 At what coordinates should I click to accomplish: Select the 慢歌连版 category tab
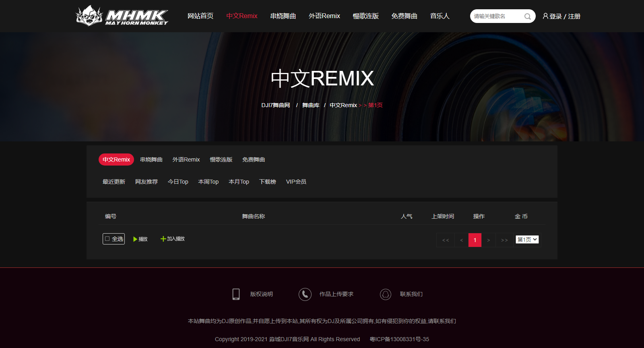tap(221, 159)
